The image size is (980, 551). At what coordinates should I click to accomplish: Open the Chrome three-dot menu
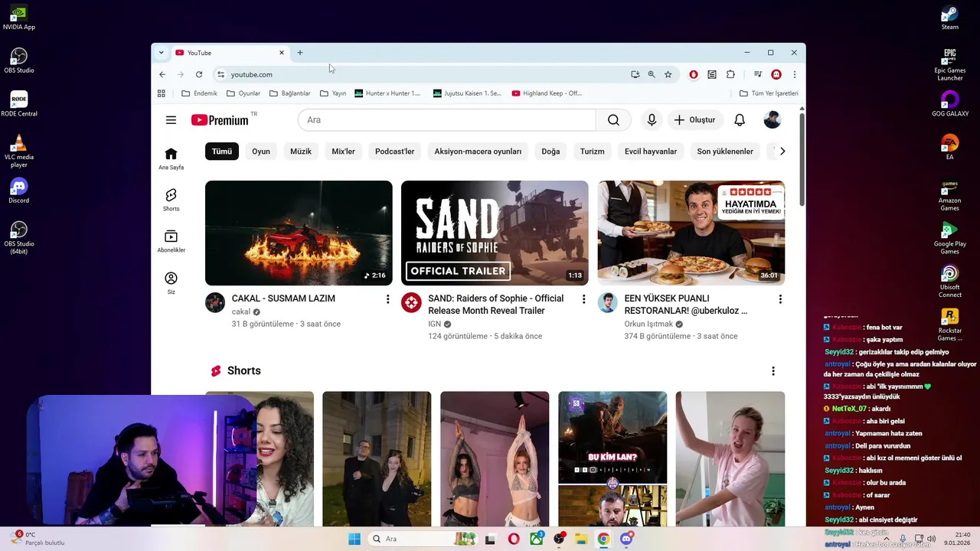[795, 74]
